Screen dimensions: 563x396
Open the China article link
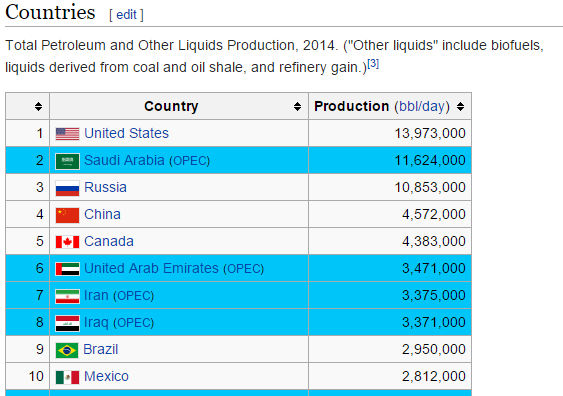point(102,214)
